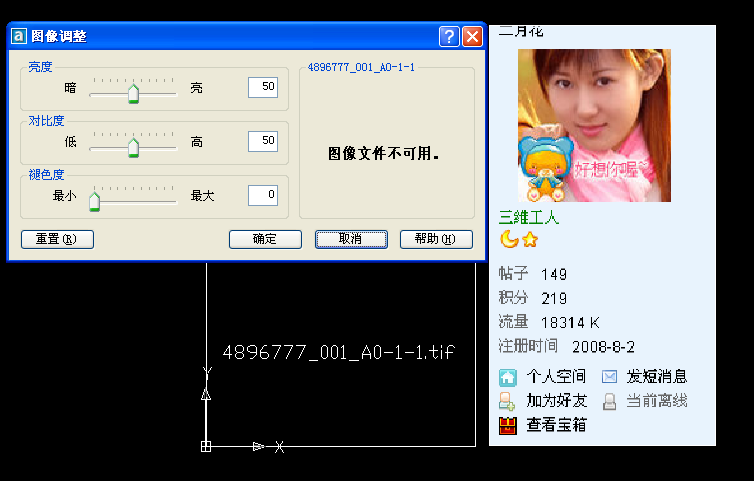This screenshot has width=754, height=481.
Task: Click the 4896777_001_A0-1-1 preview group label
Action: 361,67
